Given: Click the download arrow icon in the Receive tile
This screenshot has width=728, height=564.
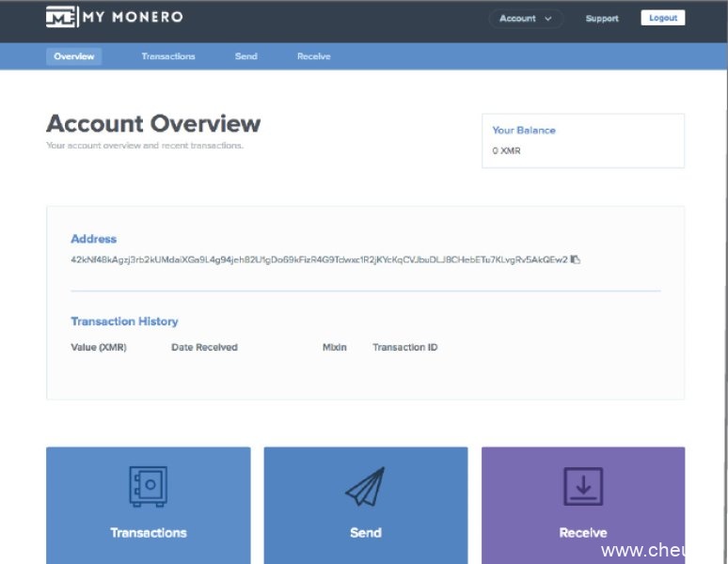Looking at the screenshot, I should pyautogui.click(x=582, y=487).
